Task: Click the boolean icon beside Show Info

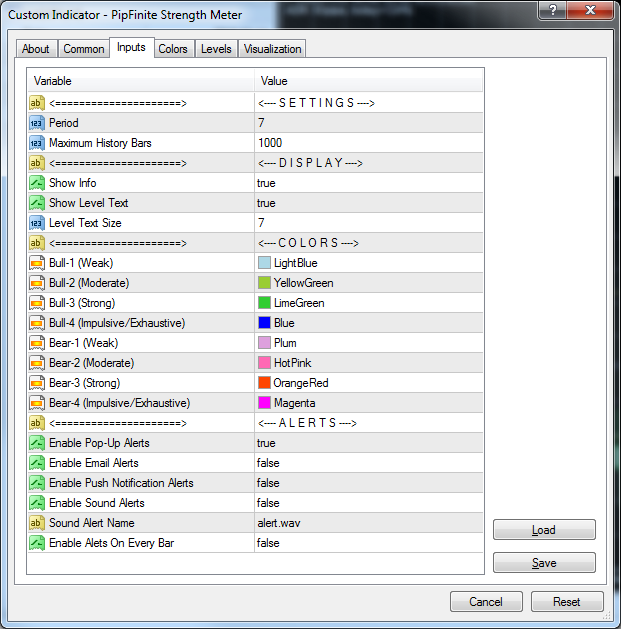Action: (x=37, y=183)
